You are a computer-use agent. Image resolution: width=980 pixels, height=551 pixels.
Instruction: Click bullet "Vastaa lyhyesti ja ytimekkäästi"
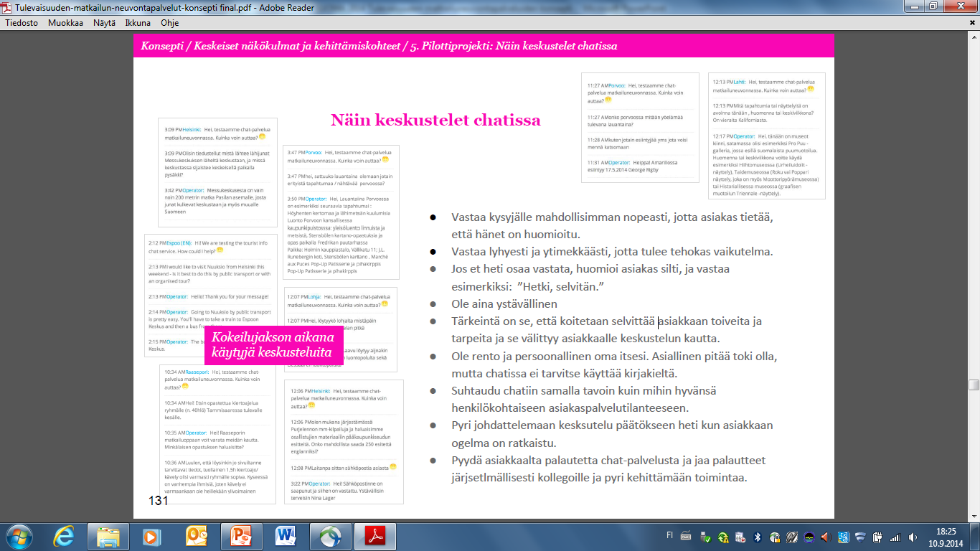[x=612, y=252]
